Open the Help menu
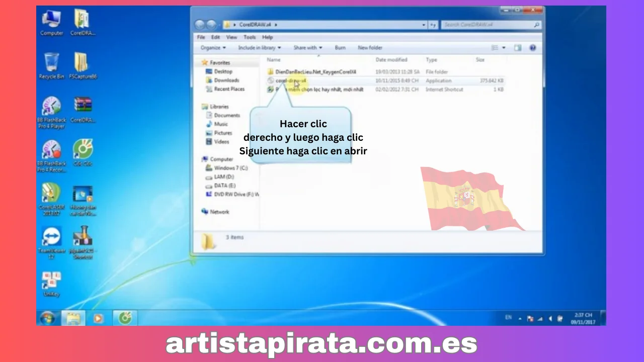This screenshot has height=362, width=644. pyautogui.click(x=267, y=37)
